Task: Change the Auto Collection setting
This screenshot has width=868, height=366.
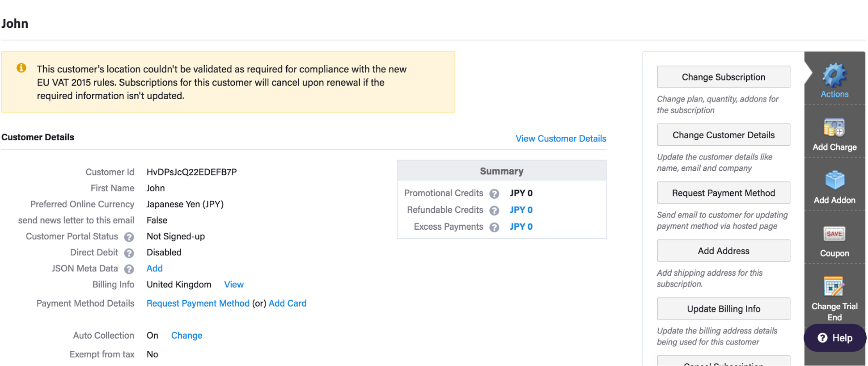Action: tap(186, 336)
